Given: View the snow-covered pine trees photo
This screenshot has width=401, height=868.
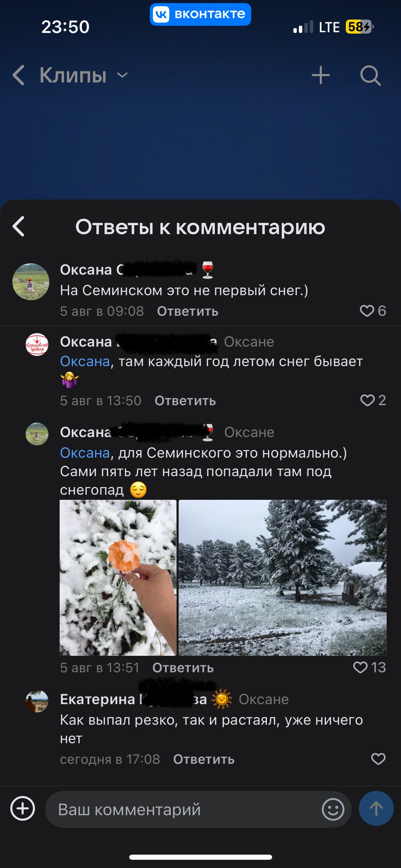Looking at the screenshot, I should click(282, 578).
